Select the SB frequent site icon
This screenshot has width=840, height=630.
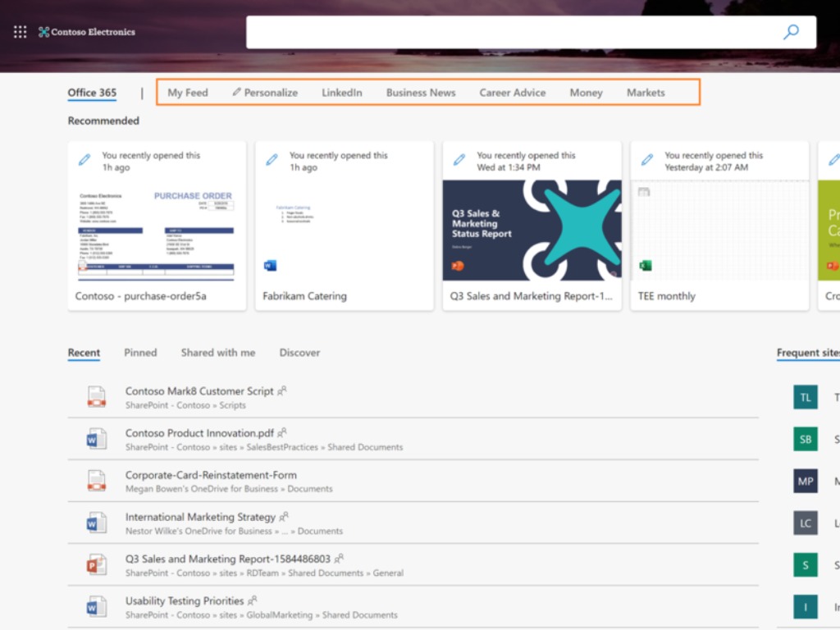click(805, 439)
